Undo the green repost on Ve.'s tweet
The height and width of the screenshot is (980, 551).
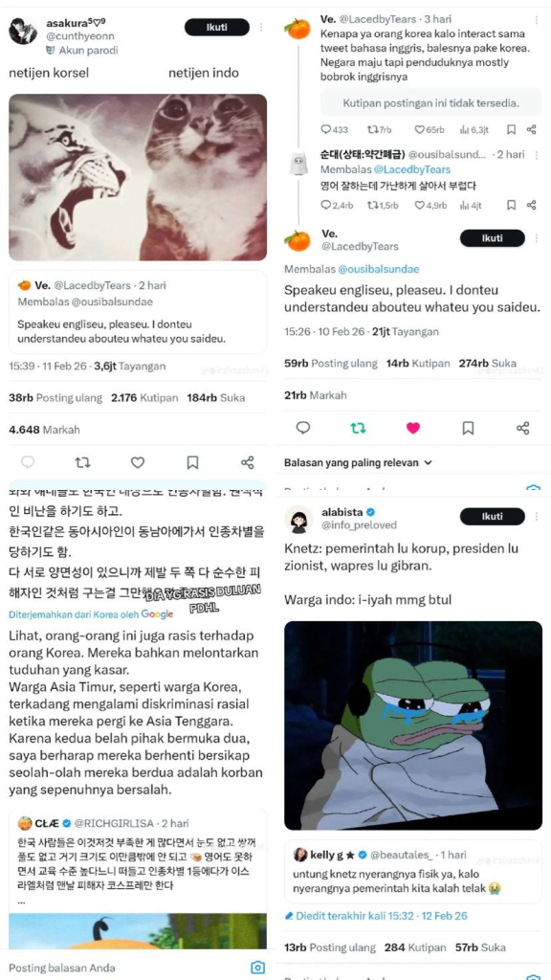pyautogui.click(x=358, y=428)
